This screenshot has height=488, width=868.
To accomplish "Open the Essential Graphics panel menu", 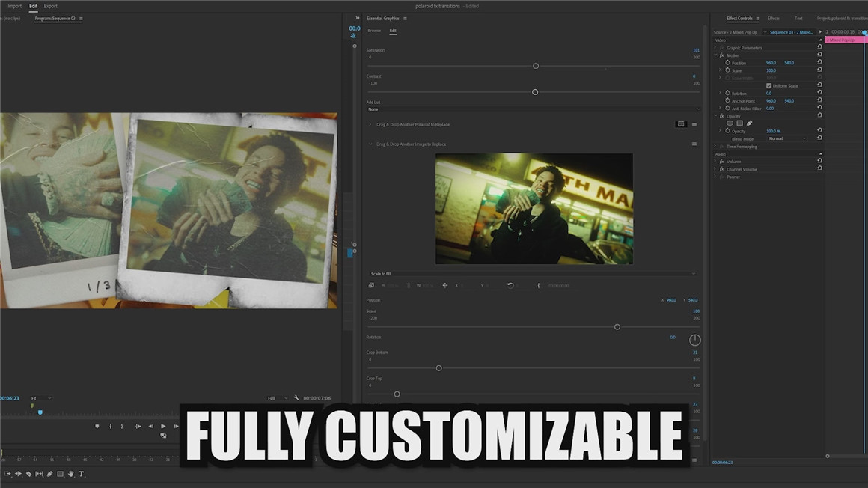I will click(405, 19).
